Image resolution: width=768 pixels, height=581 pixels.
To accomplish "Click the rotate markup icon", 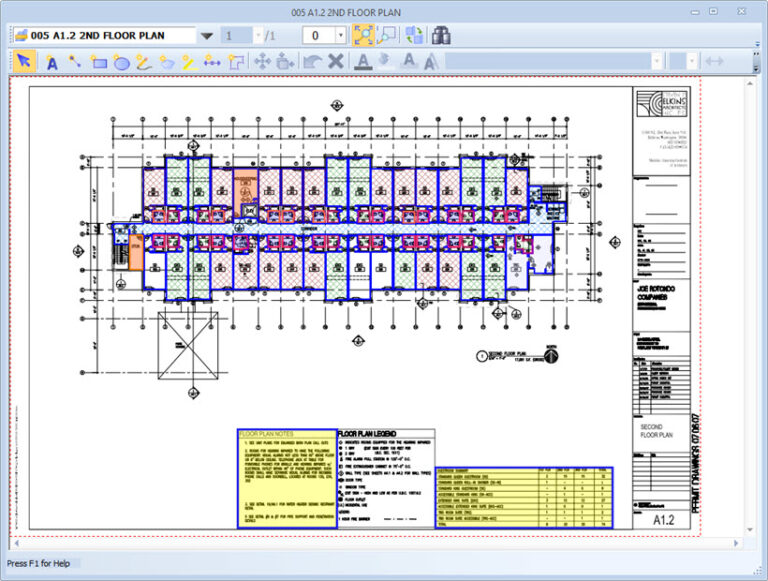I will pyautogui.click(x=285, y=62).
